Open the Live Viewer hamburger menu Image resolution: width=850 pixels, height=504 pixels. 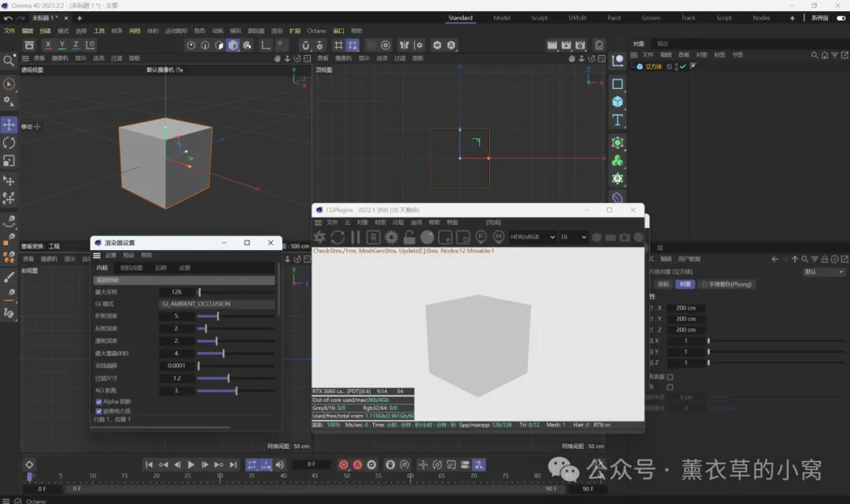[318, 223]
